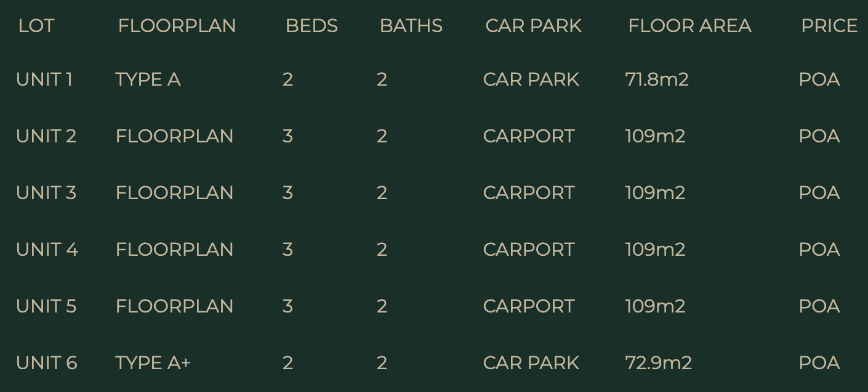This screenshot has width=868, height=392.
Task: Click the 71.8m2 floor area value
Action: pyautogui.click(x=656, y=80)
